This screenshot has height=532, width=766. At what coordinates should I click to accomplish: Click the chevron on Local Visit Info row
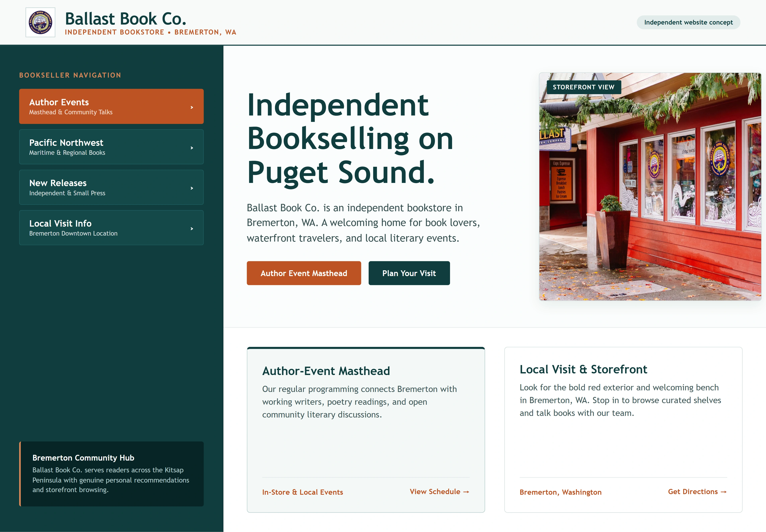pos(192,229)
